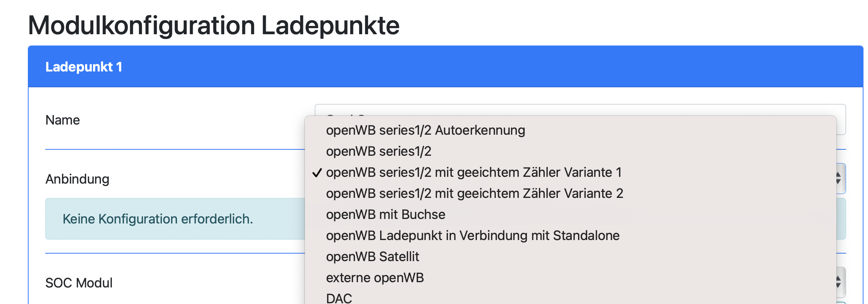868x304 pixels.
Task: Select "openWB series1/2 Autoerkennung" option
Action: click(425, 130)
